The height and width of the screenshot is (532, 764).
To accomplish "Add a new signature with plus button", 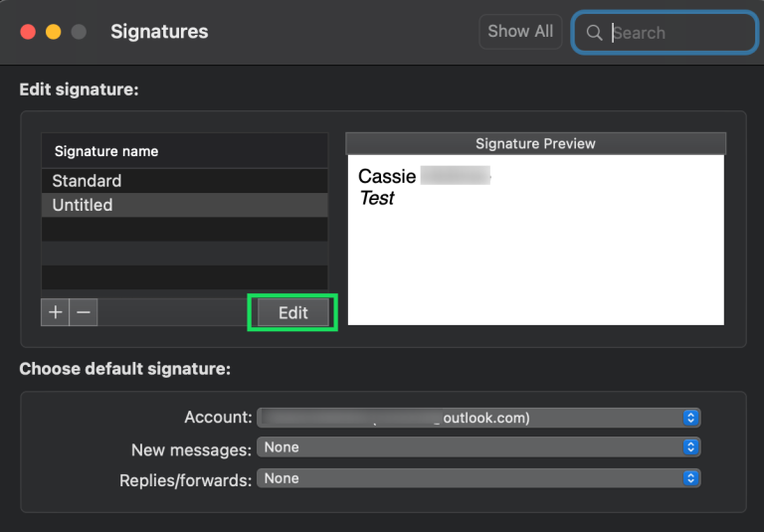I will click(x=56, y=312).
